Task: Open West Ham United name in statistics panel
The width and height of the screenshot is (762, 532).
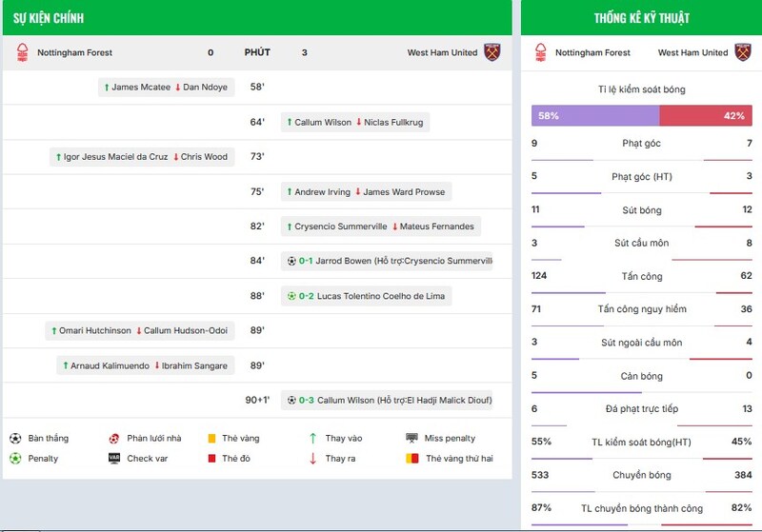Action: point(693,52)
